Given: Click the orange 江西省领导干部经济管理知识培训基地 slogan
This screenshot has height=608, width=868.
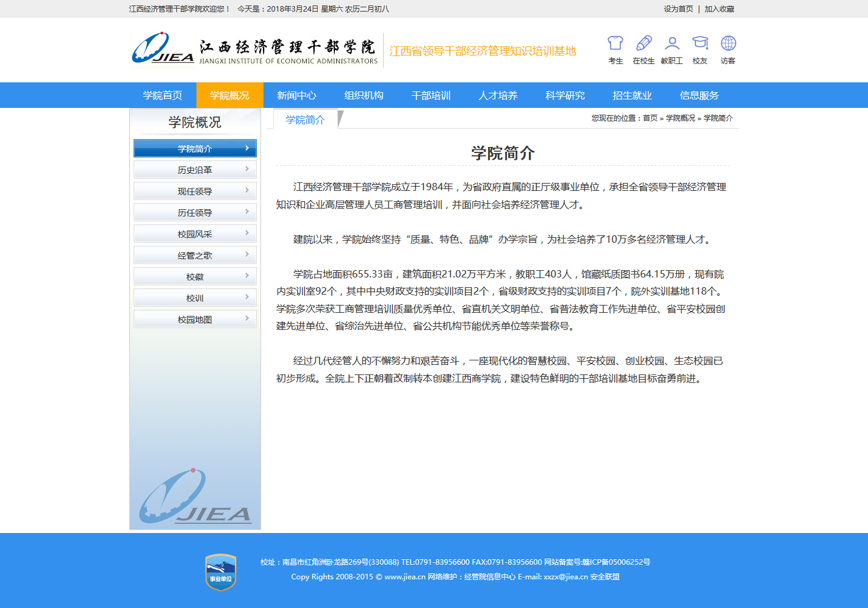Looking at the screenshot, I should tap(483, 51).
